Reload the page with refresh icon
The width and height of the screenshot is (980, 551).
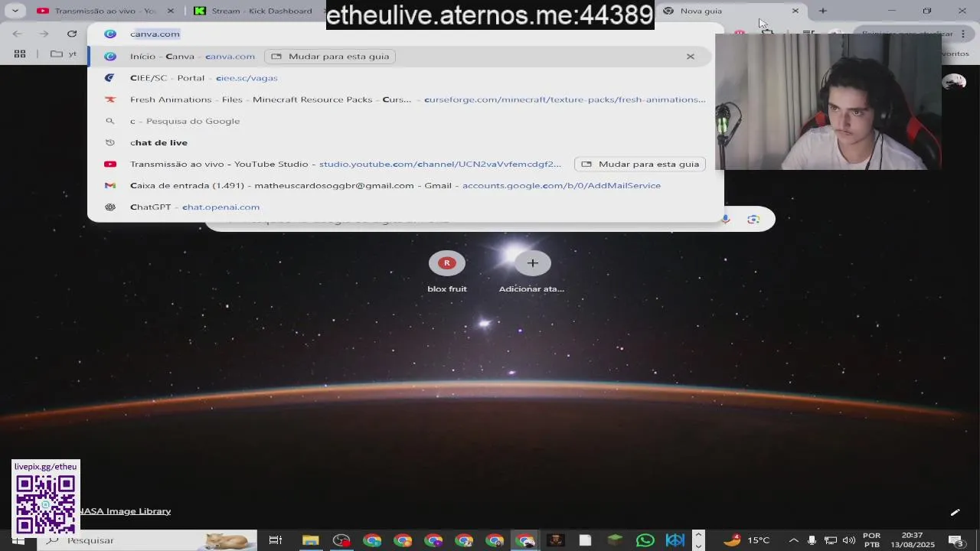[71, 34]
